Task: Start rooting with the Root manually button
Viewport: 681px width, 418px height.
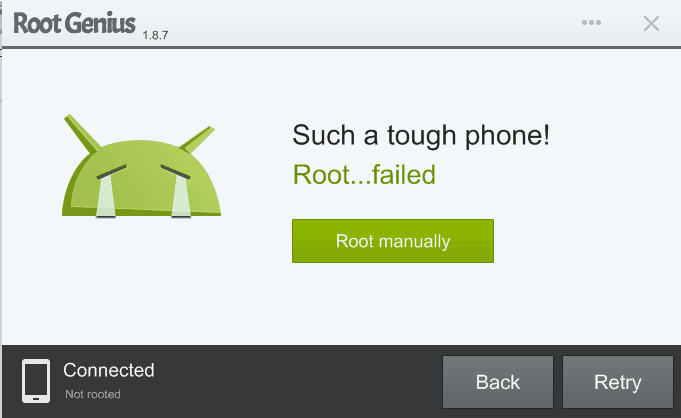Action: click(393, 241)
